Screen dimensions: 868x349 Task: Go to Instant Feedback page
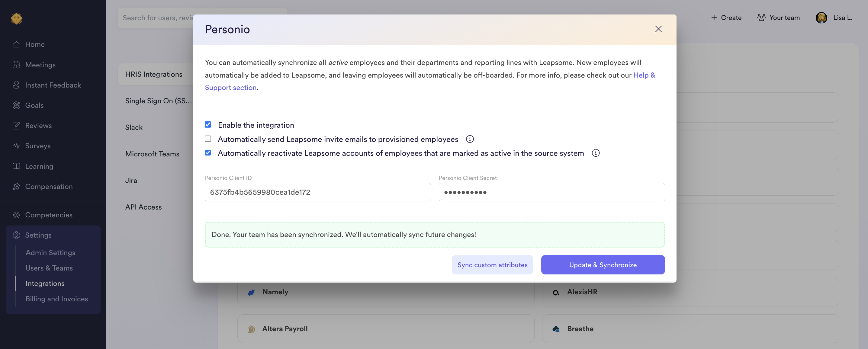pyautogui.click(x=53, y=85)
